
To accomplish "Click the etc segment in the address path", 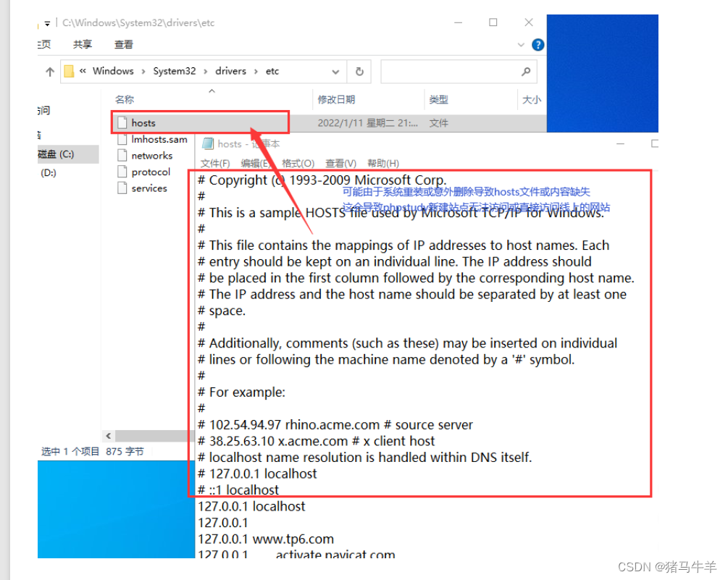I will click(272, 71).
